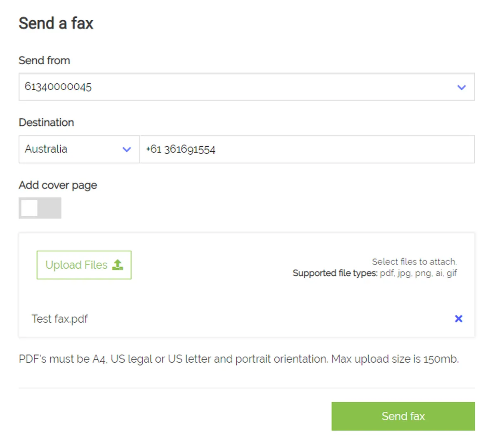Expand the Australia country dropdown
The width and height of the screenshot is (495, 448).
click(x=79, y=149)
